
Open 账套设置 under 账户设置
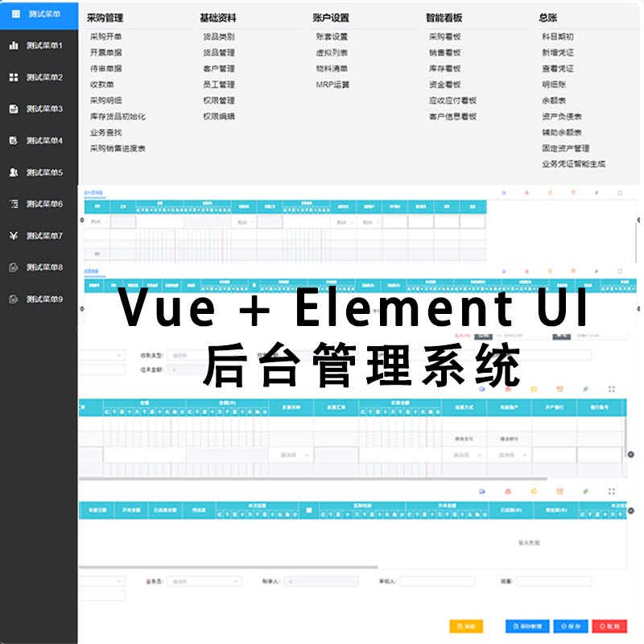(332, 36)
